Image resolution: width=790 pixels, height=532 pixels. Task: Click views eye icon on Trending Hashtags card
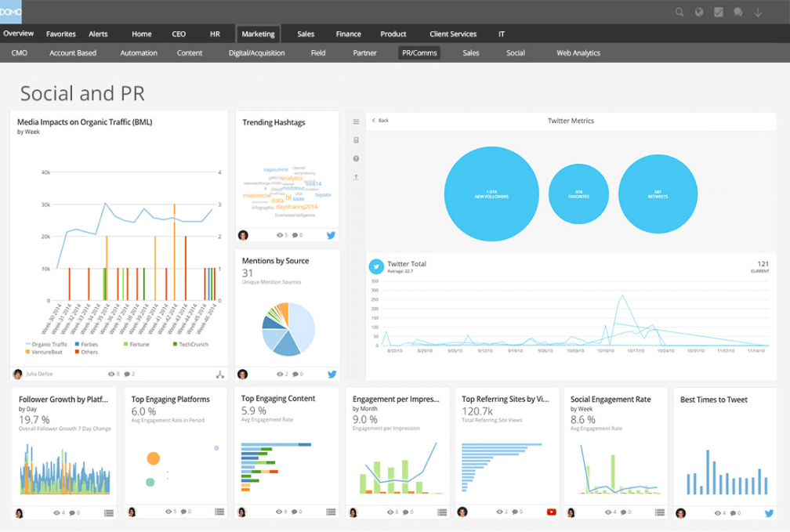coord(280,235)
